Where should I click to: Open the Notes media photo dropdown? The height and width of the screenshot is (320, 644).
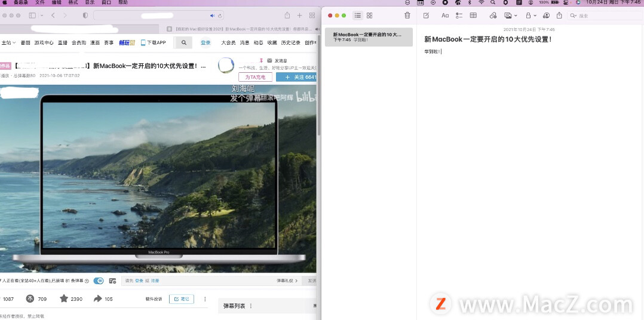(x=511, y=16)
